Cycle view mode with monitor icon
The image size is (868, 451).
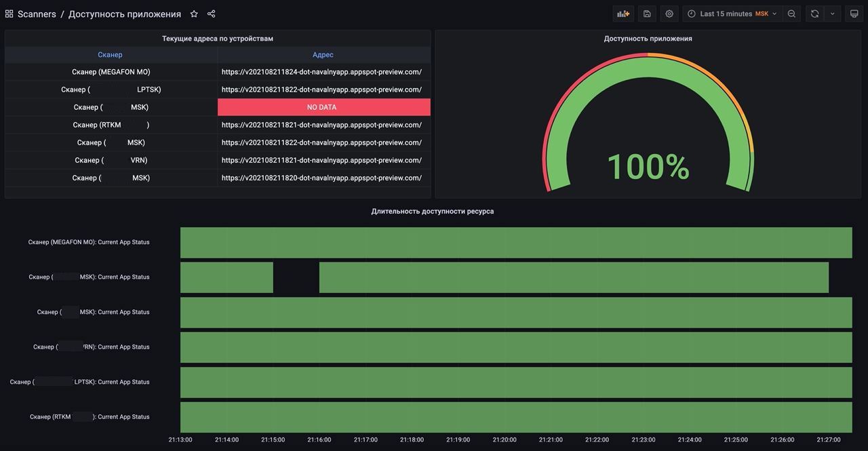(x=854, y=14)
